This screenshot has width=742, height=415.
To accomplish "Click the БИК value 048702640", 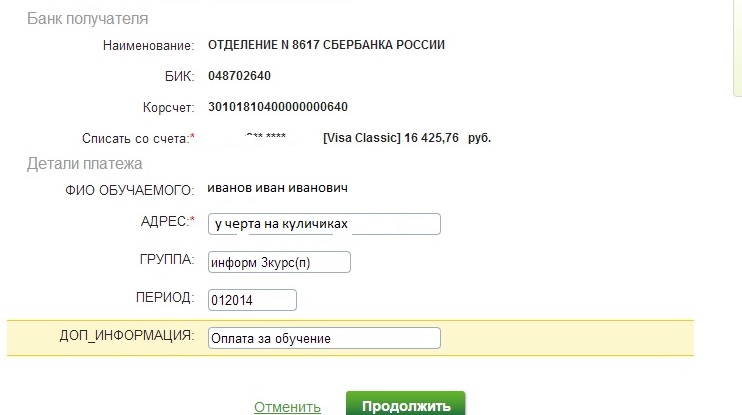I will pos(239,76).
